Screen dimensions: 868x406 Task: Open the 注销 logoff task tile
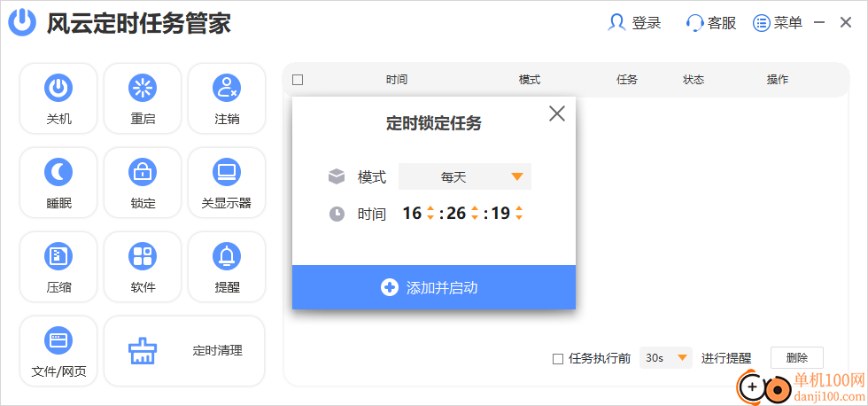pyautogui.click(x=227, y=98)
